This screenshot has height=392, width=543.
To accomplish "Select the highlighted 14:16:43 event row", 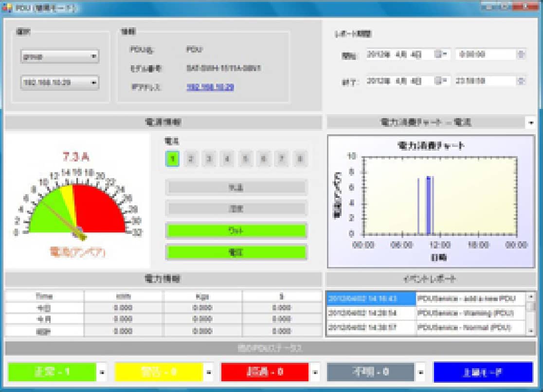I will (426, 299).
